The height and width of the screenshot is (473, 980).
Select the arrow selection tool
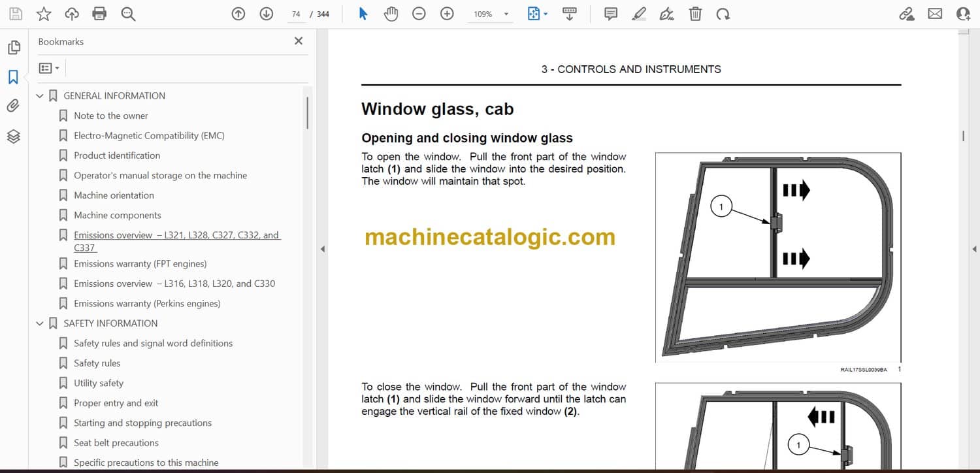[x=363, y=14]
